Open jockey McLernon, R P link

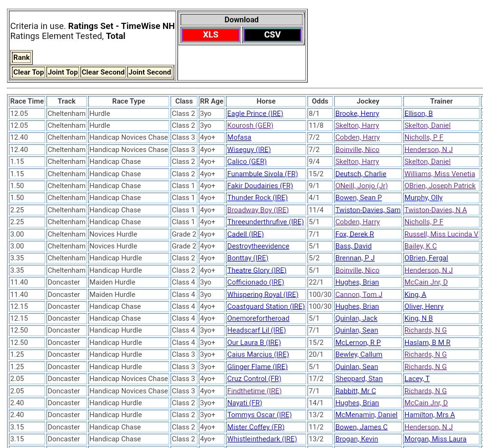point(357,343)
